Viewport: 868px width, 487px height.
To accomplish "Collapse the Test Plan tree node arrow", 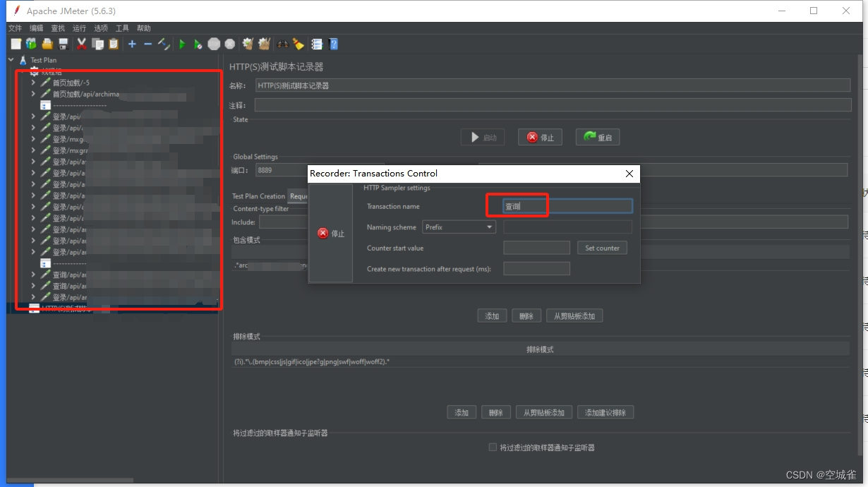I will 11,60.
